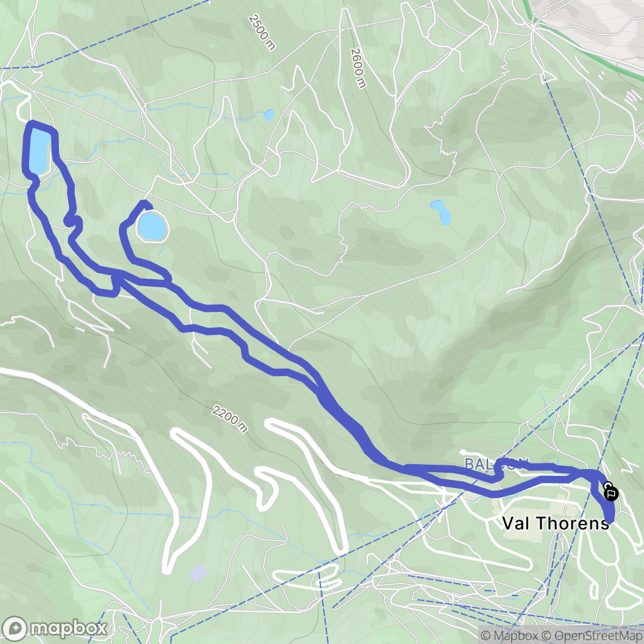This screenshot has height=644, width=644.
Task: Click the BALCON map label
Action: pos(496,464)
